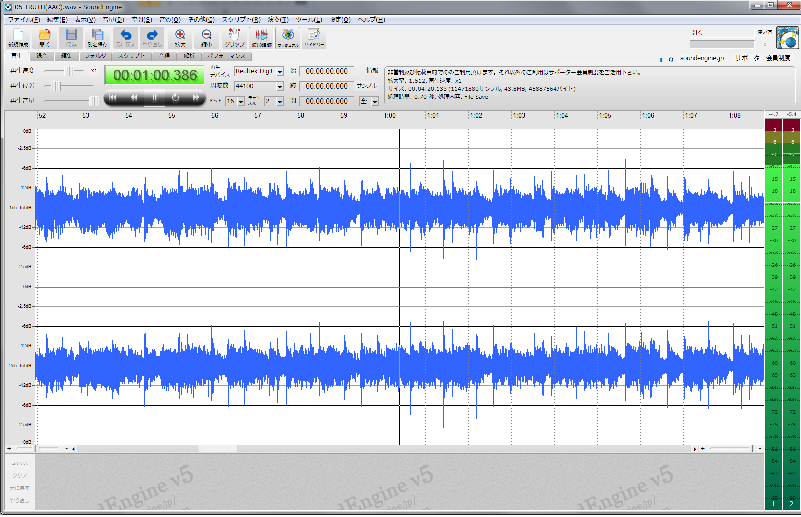801x517 pixels.
Task: Open the スクリプト menu in menu bar
Action: [241, 19]
